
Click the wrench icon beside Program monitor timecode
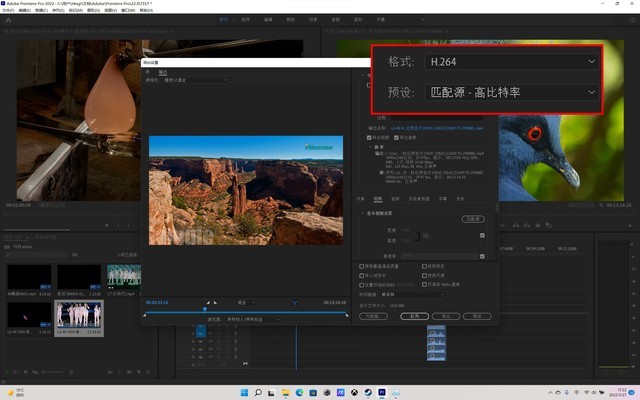click(601, 205)
